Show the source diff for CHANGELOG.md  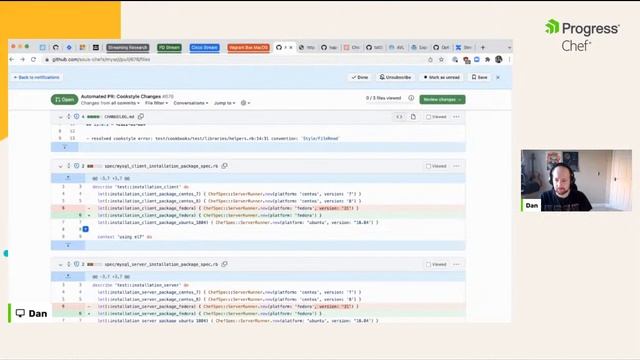(399, 117)
